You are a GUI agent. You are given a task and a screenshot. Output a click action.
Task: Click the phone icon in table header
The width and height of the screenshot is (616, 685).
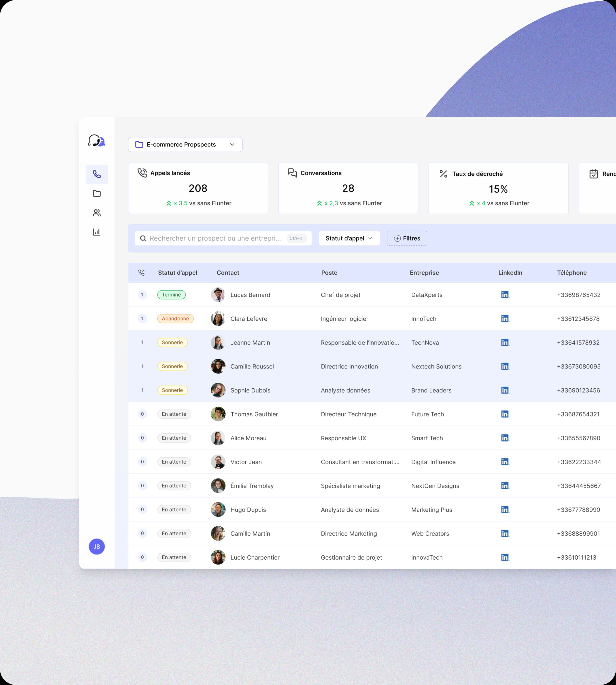142,272
